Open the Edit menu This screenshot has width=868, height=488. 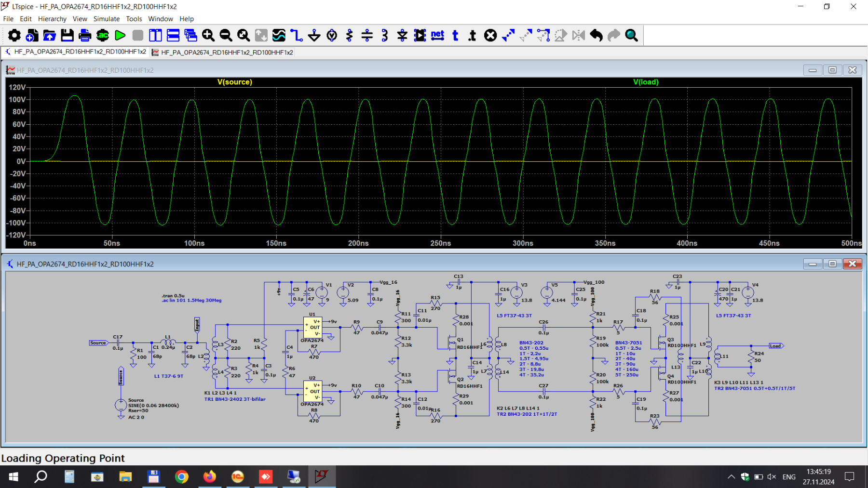tap(26, 19)
